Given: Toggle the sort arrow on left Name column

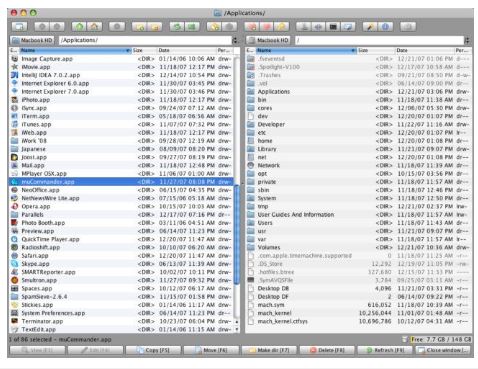Looking at the screenshot, I should pyautogui.click(x=128, y=50).
